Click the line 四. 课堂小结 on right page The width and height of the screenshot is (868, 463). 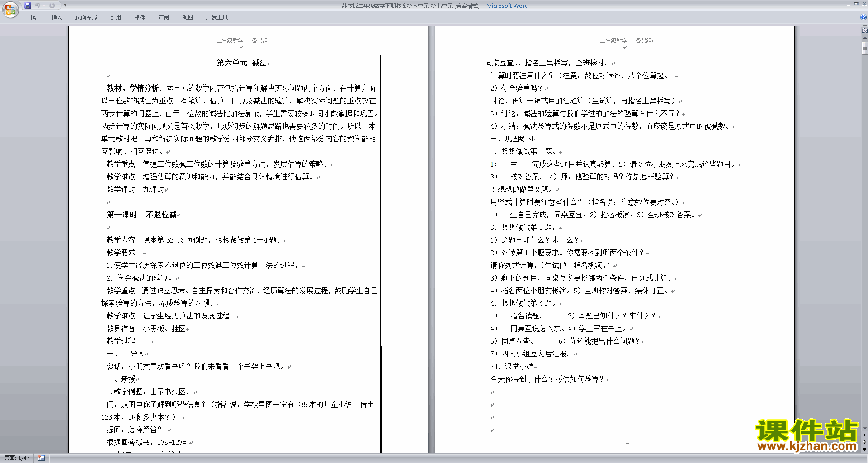[x=512, y=367]
